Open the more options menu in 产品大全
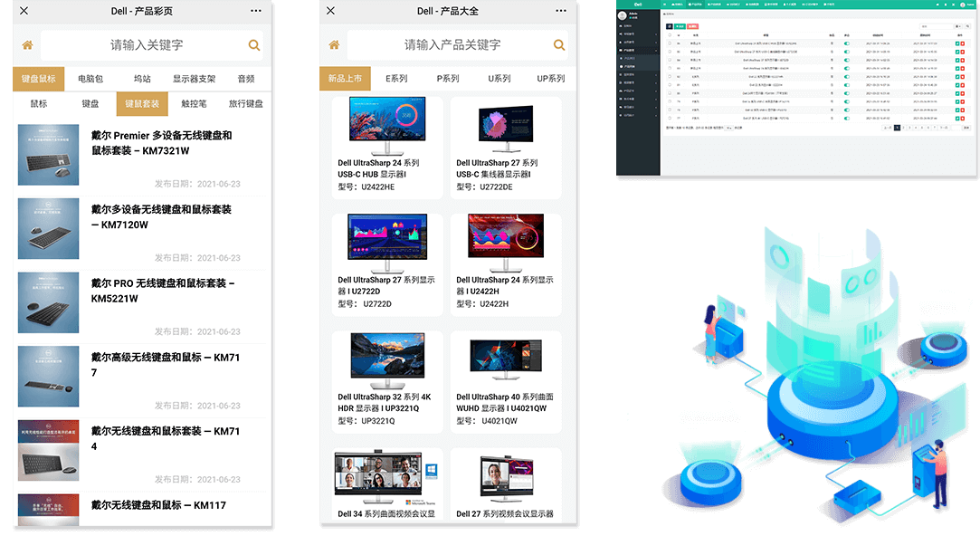 pos(561,11)
